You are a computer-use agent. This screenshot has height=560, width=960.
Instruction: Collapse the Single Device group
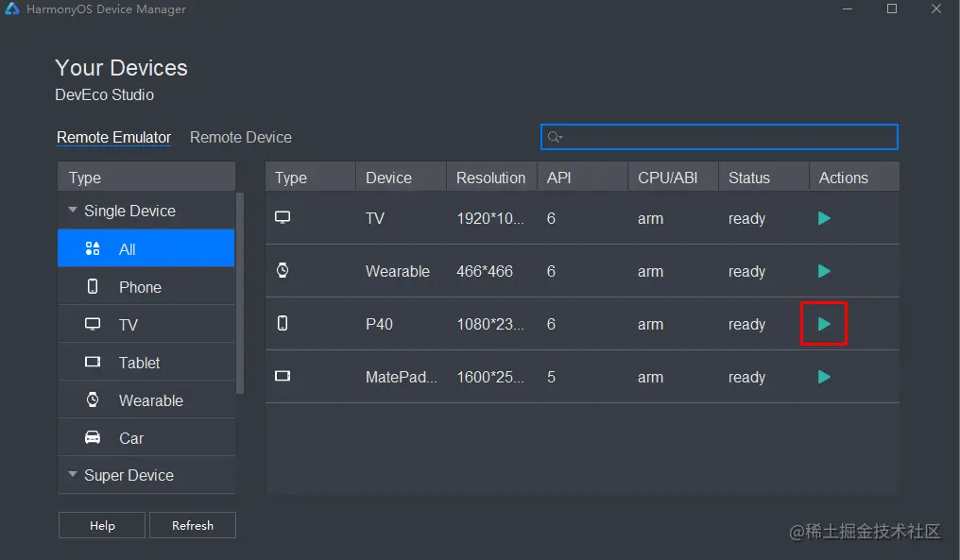coord(73,211)
